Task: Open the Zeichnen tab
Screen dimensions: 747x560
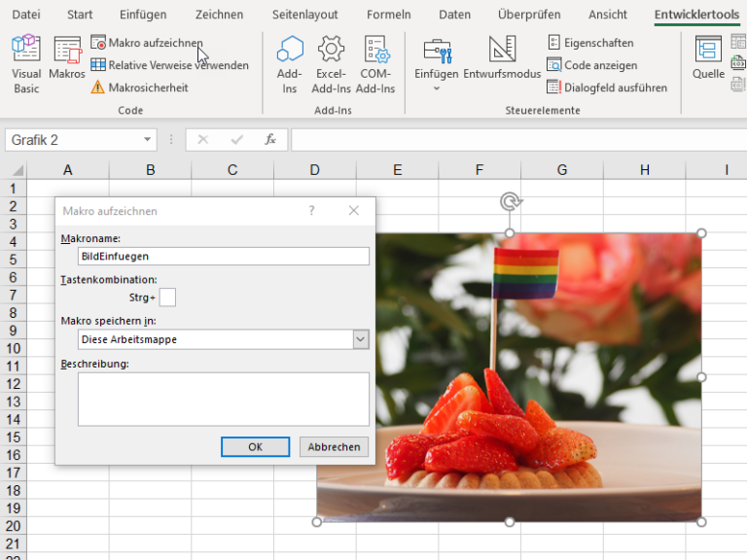Action: coord(219,15)
